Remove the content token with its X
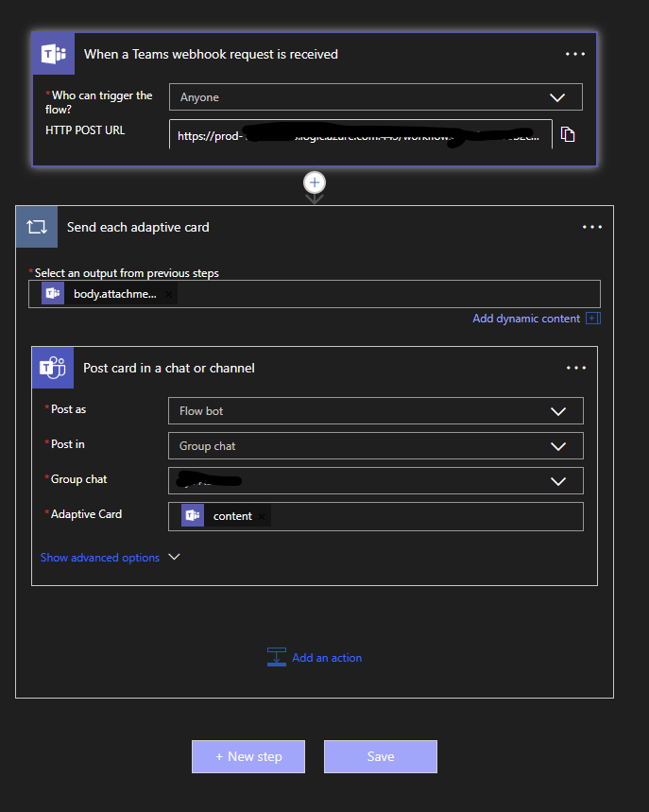Viewport: 649px width, 812px height. click(262, 516)
